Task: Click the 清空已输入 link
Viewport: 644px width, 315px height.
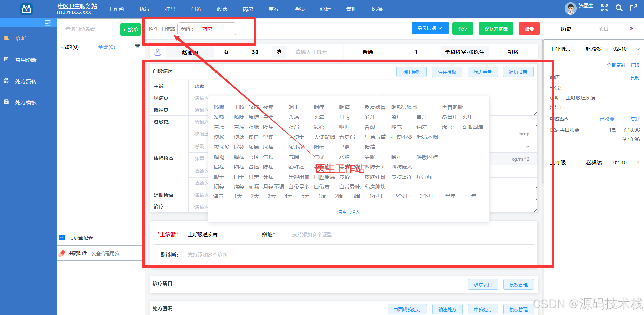Action: pyautogui.click(x=348, y=212)
